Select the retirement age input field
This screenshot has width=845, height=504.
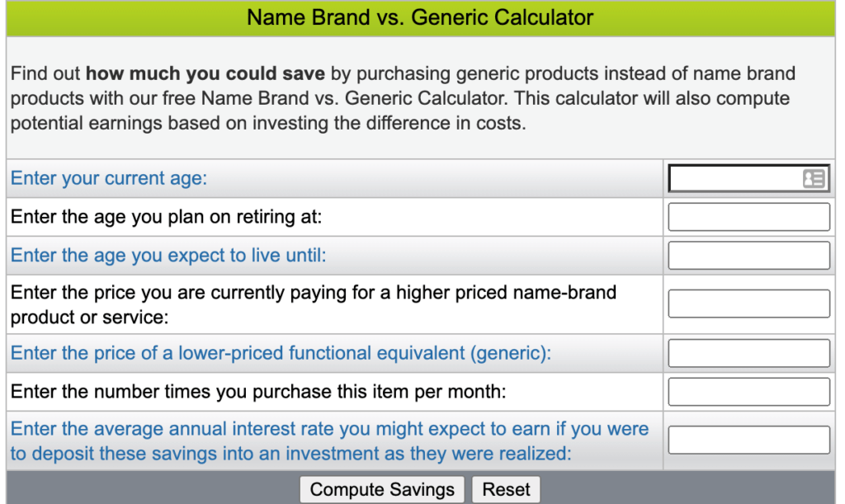point(748,216)
